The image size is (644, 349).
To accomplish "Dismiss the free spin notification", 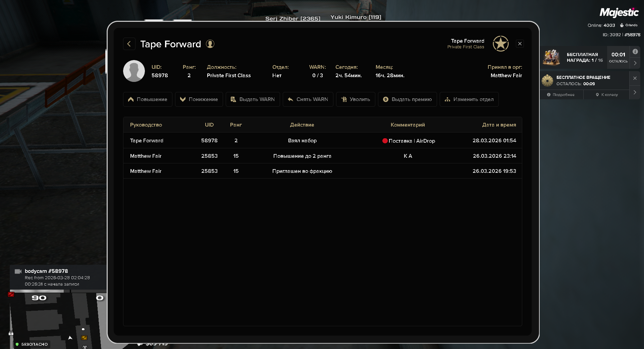I will click(x=635, y=78).
